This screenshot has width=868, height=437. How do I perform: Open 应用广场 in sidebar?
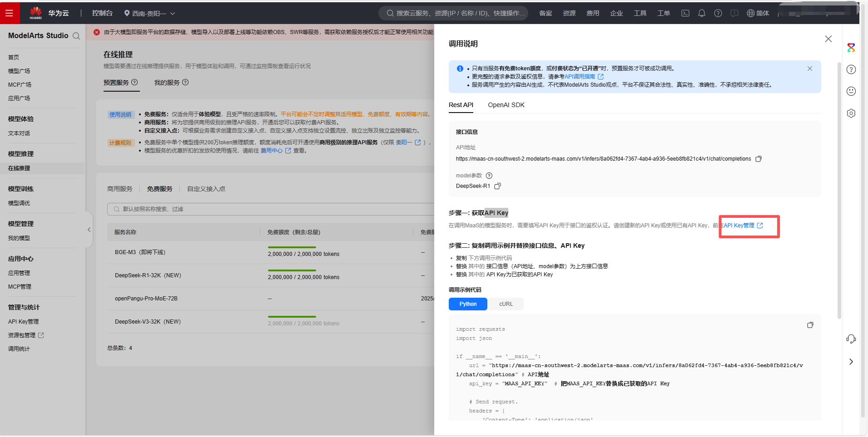point(19,98)
